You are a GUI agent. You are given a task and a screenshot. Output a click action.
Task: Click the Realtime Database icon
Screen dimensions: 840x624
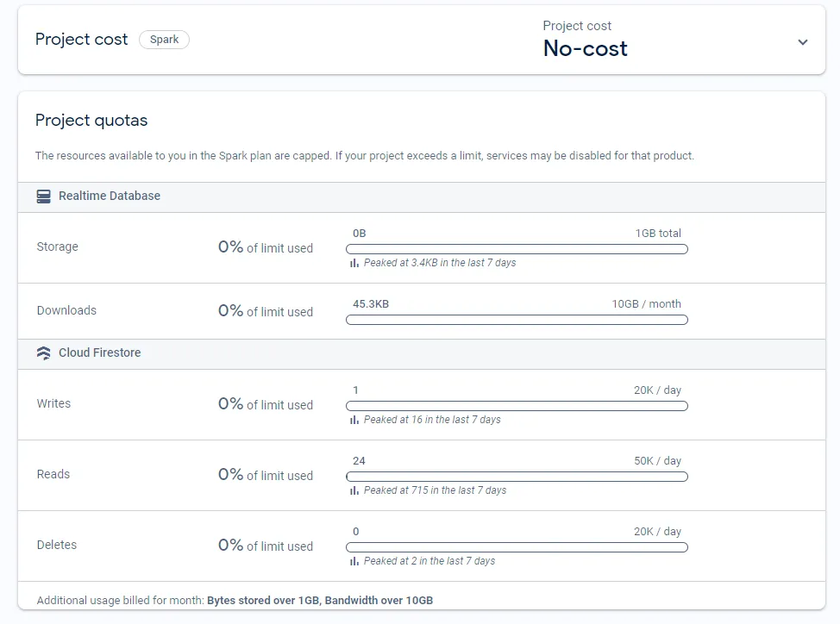[x=44, y=197]
